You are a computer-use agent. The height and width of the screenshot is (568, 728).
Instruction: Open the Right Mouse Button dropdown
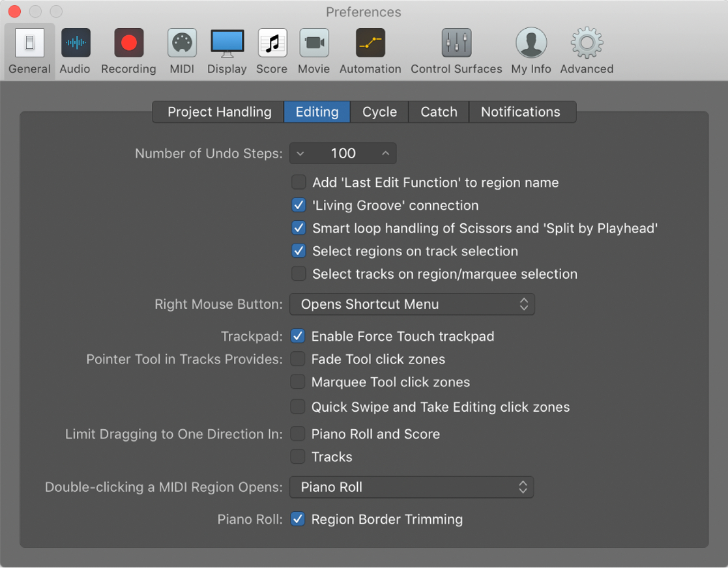(412, 304)
